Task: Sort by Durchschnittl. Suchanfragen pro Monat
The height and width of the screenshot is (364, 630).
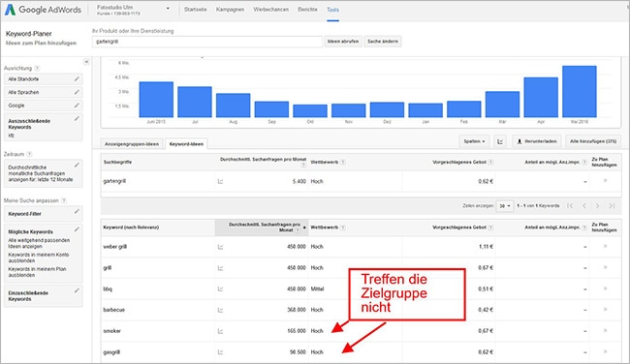Action: pos(262,227)
